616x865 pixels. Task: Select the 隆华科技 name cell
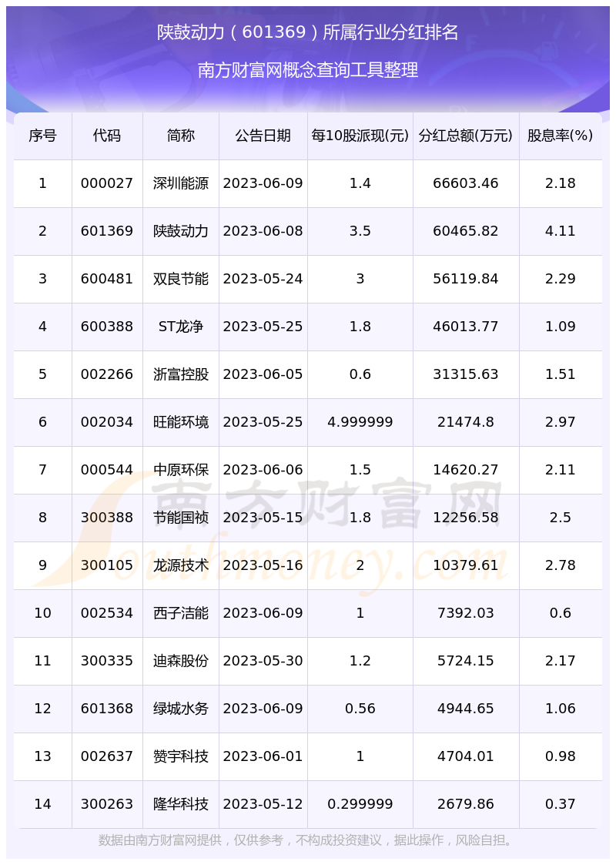click(181, 804)
